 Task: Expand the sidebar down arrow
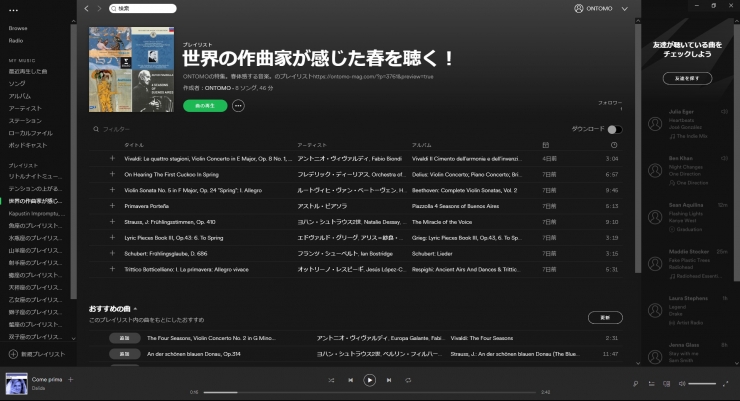tap(73, 338)
